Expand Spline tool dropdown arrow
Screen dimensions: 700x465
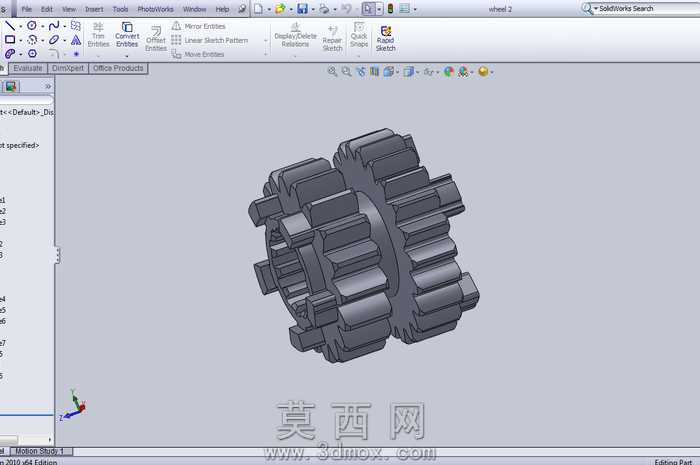[65, 26]
